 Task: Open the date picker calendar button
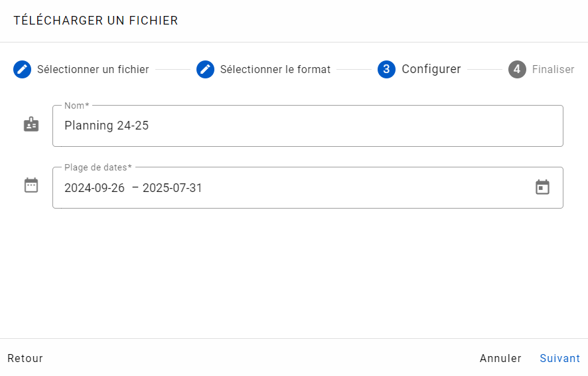click(x=542, y=187)
